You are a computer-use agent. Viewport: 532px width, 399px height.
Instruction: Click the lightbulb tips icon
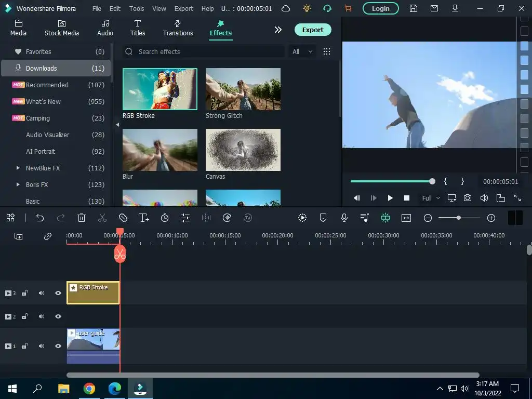pos(307,8)
